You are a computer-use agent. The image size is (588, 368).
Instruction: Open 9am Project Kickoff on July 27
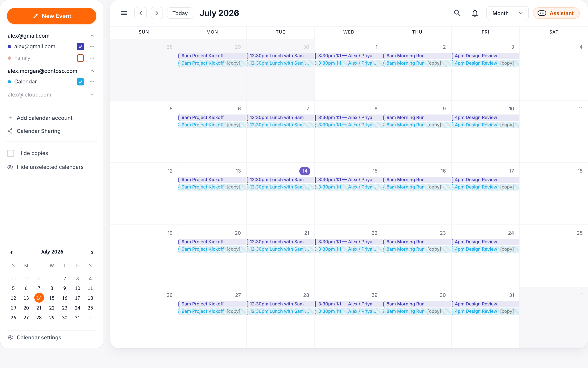point(212,304)
